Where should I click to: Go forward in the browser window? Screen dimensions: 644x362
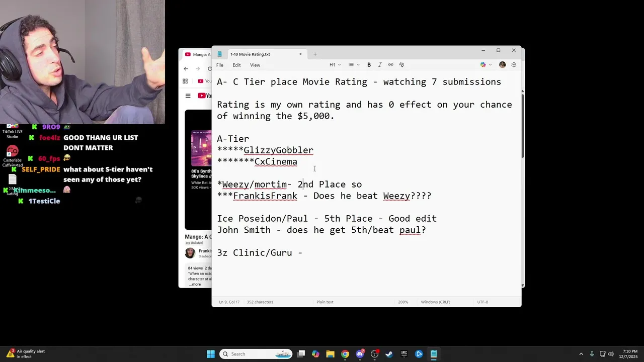[198, 69]
